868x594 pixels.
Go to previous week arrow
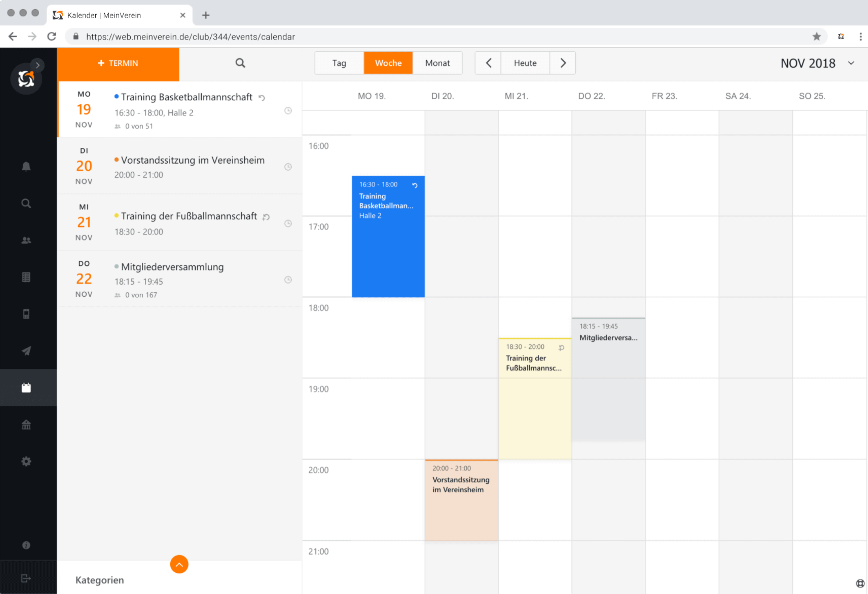489,63
